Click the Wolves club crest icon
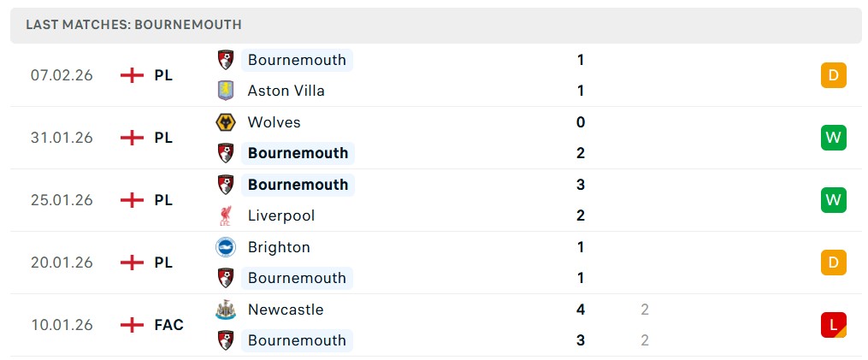Screen dimensions: 868x360 click(x=226, y=122)
